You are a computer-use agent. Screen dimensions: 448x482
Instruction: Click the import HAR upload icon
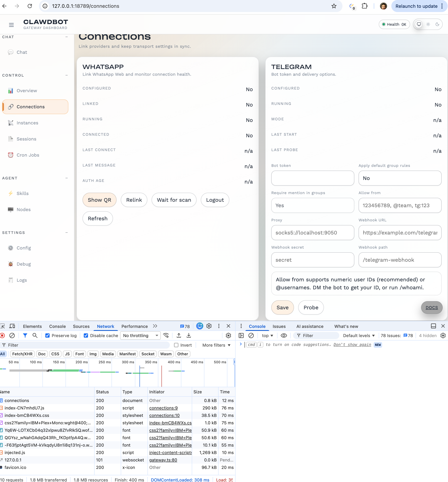pyautogui.click(x=179, y=335)
